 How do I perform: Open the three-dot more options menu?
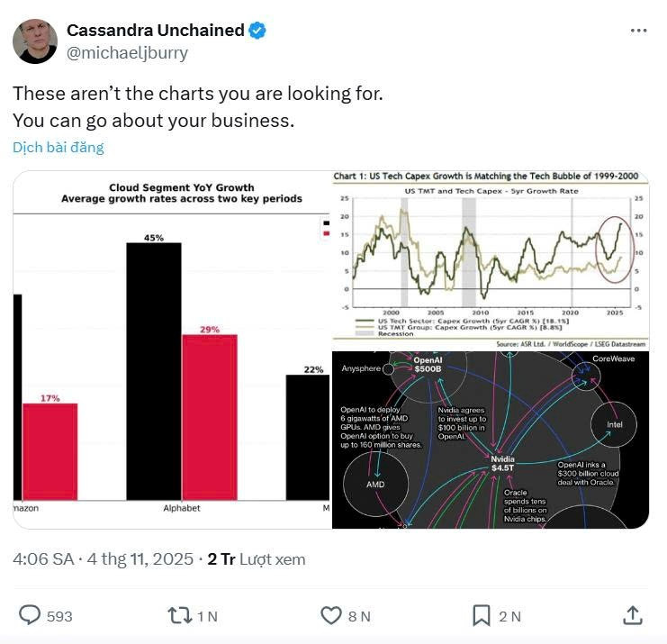pos(638,31)
